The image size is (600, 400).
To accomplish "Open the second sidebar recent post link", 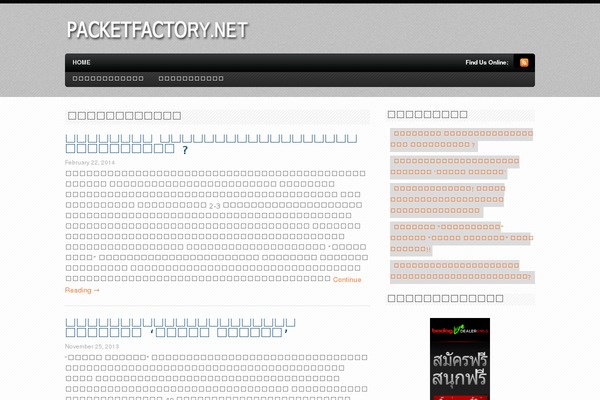I will point(455,167).
